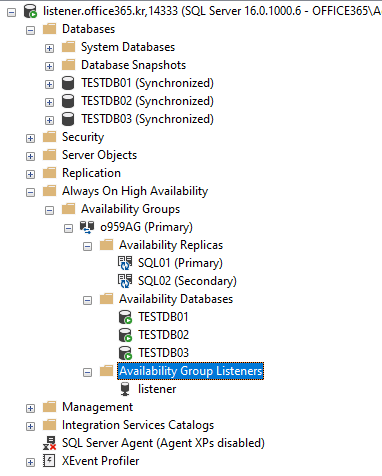Click the TESTDB02 (Synchronized) database cylinder icon
The image size is (382, 476).
(x=68, y=101)
